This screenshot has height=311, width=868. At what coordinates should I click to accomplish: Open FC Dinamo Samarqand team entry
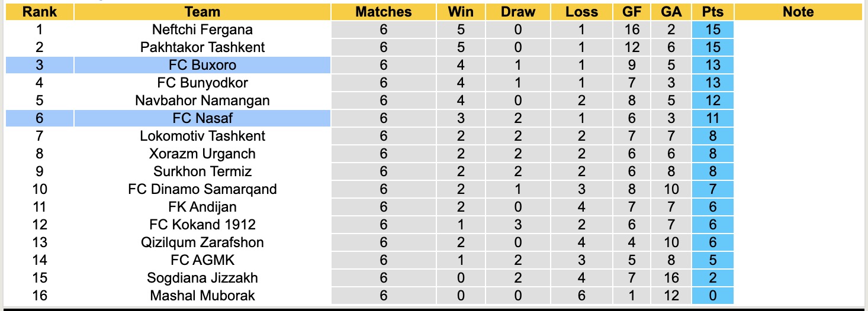[202, 189]
